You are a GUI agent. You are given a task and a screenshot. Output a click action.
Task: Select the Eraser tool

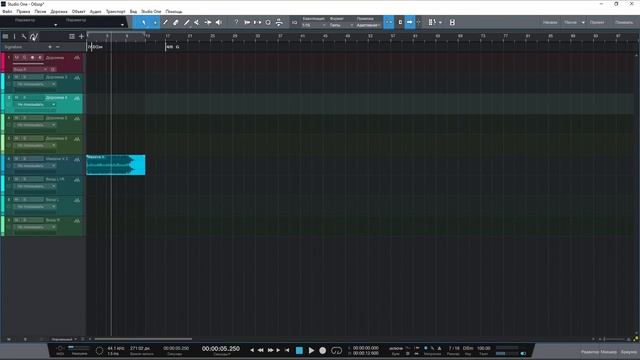point(176,22)
